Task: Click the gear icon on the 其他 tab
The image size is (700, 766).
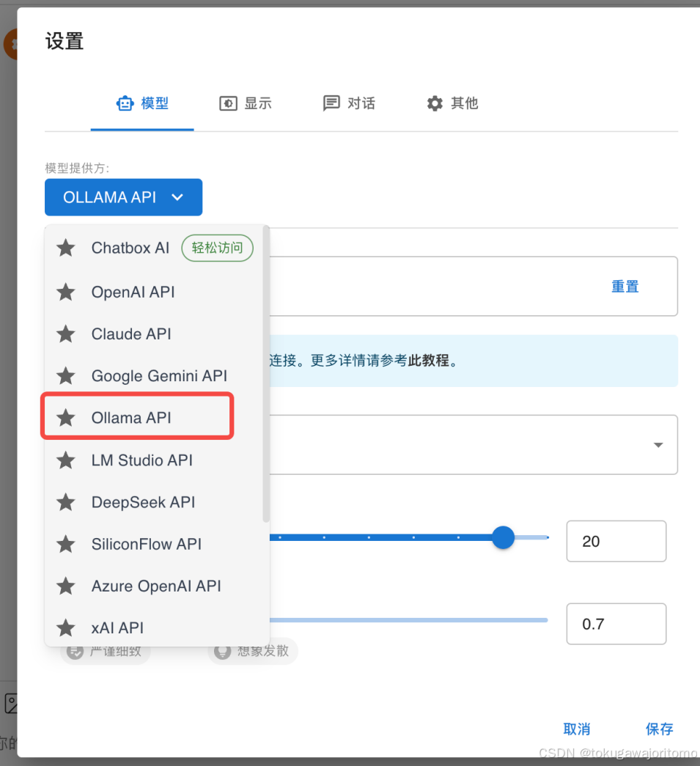Action: [x=435, y=103]
